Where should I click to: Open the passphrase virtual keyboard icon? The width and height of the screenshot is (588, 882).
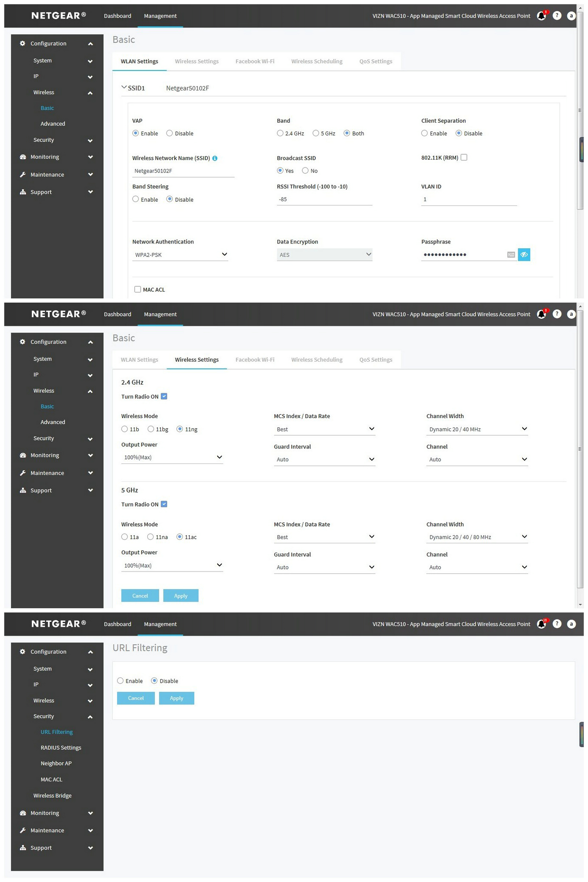coord(511,254)
